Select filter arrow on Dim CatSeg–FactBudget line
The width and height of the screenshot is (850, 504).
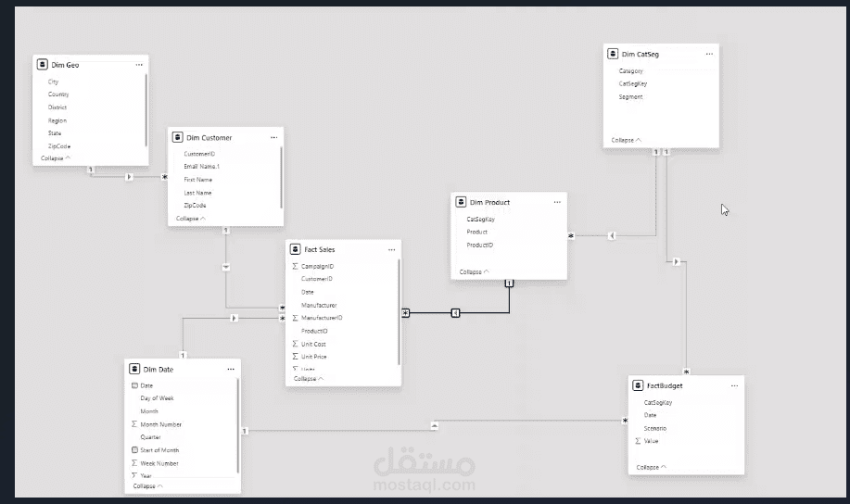[676, 262]
